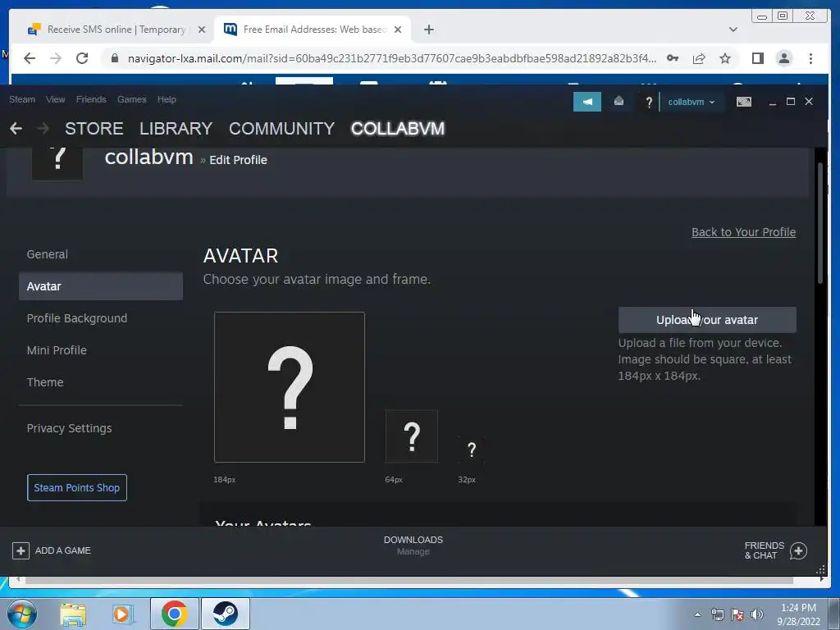Go forward with Steam forward arrow
This screenshot has height=630, width=840.
[x=43, y=129]
